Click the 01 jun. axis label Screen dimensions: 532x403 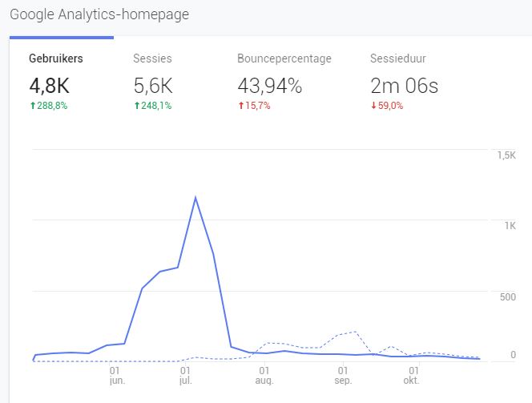point(117,375)
